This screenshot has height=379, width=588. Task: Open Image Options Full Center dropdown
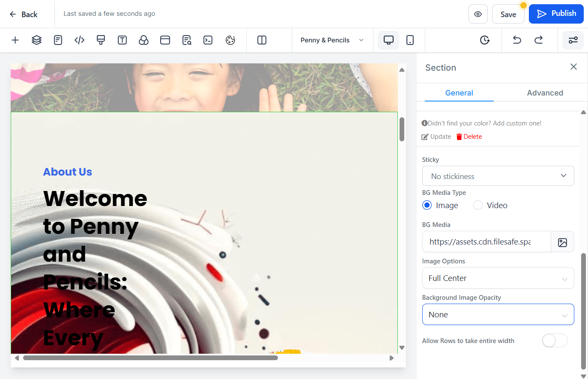point(498,278)
